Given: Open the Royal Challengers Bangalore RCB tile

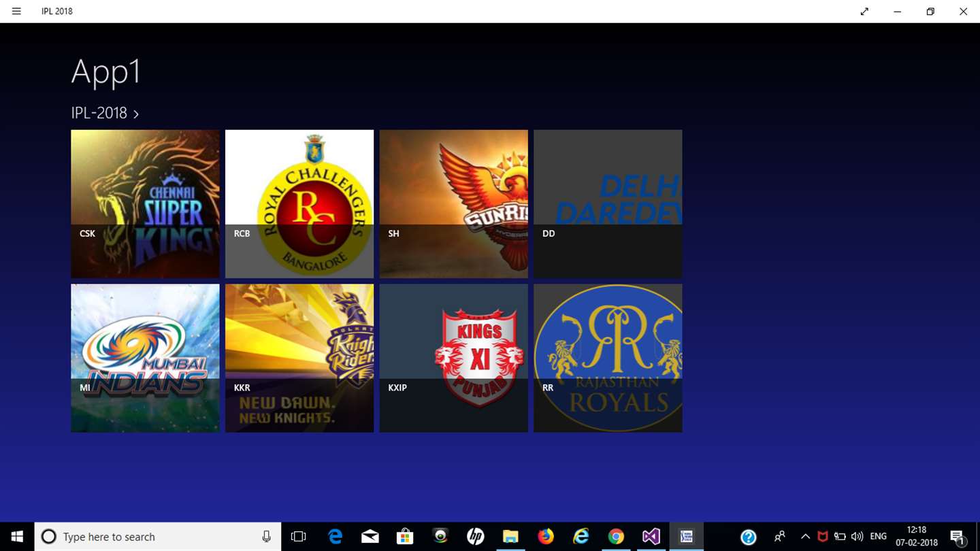Looking at the screenshot, I should click(x=299, y=204).
